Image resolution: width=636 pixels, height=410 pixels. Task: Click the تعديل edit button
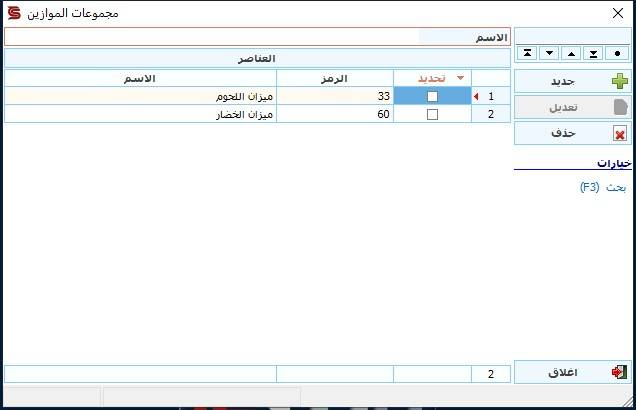[573, 107]
